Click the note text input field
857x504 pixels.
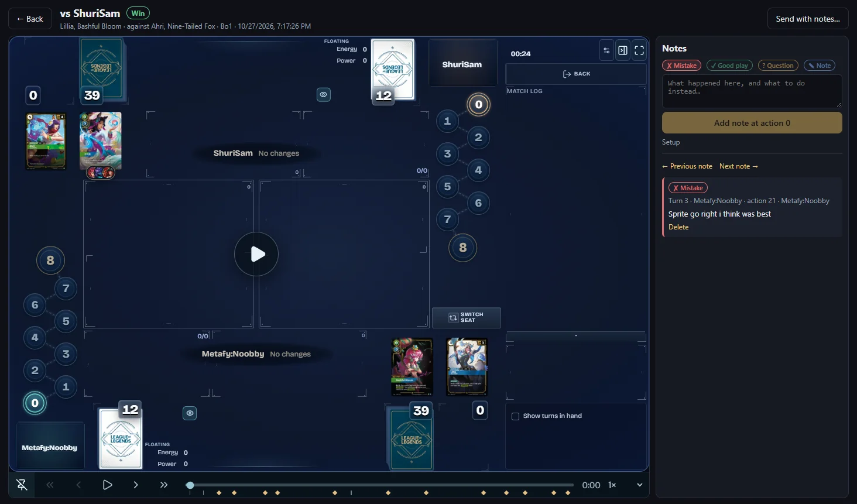pos(752,91)
